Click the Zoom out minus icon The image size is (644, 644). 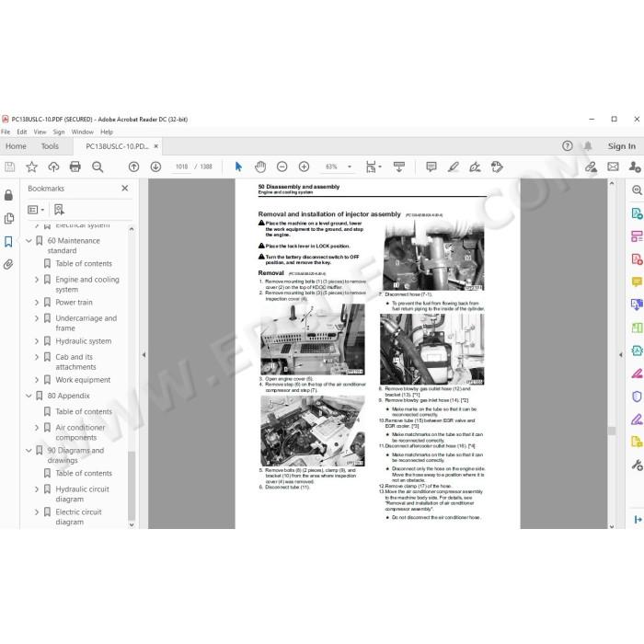(282, 167)
